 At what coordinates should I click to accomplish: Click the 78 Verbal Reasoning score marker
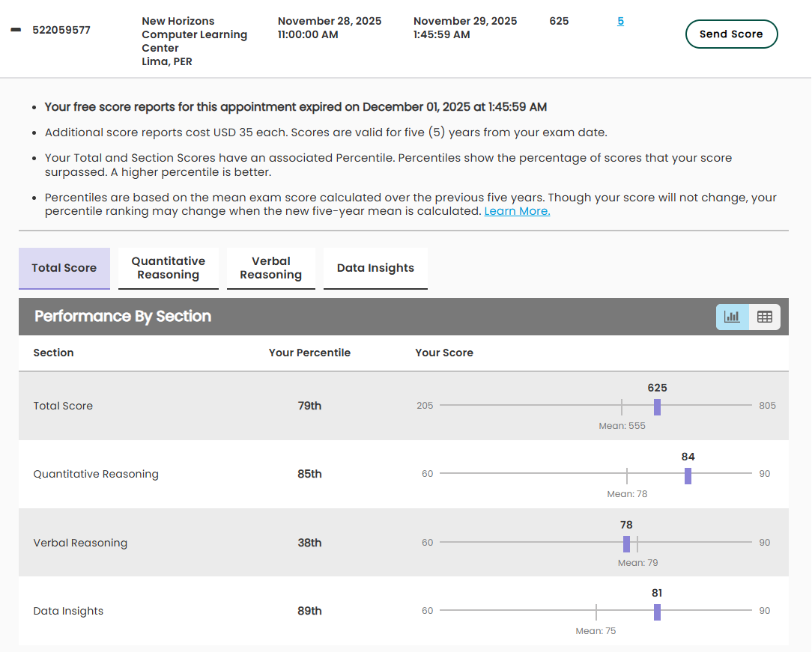(626, 543)
